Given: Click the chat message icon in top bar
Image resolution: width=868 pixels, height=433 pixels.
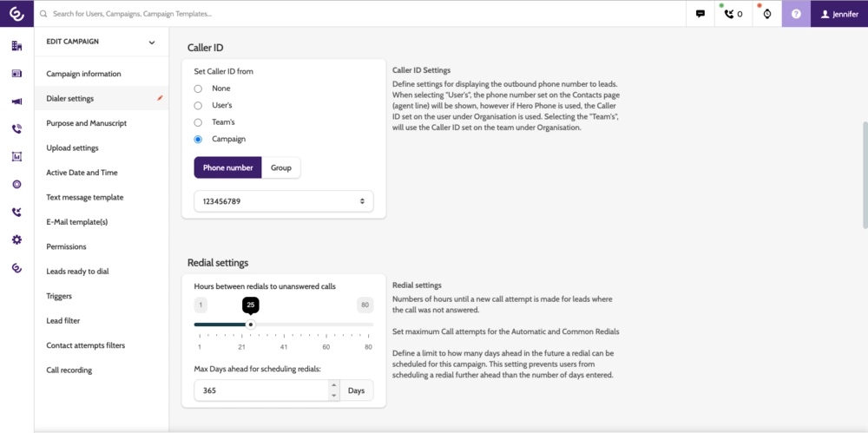Looking at the screenshot, I should pos(700,14).
